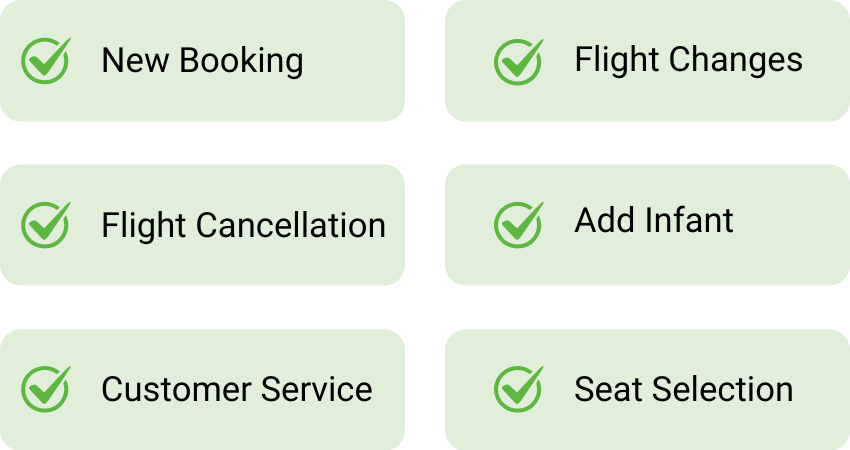Viewport: 850px width, 450px height.
Task: Click the "New Booking" text label
Action: click(x=202, y=60)
